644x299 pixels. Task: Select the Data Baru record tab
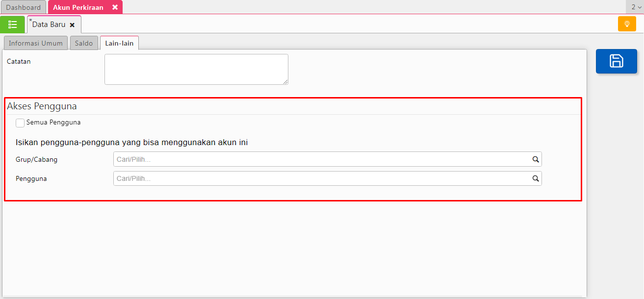pyautogui.click(x=49, y=25)
